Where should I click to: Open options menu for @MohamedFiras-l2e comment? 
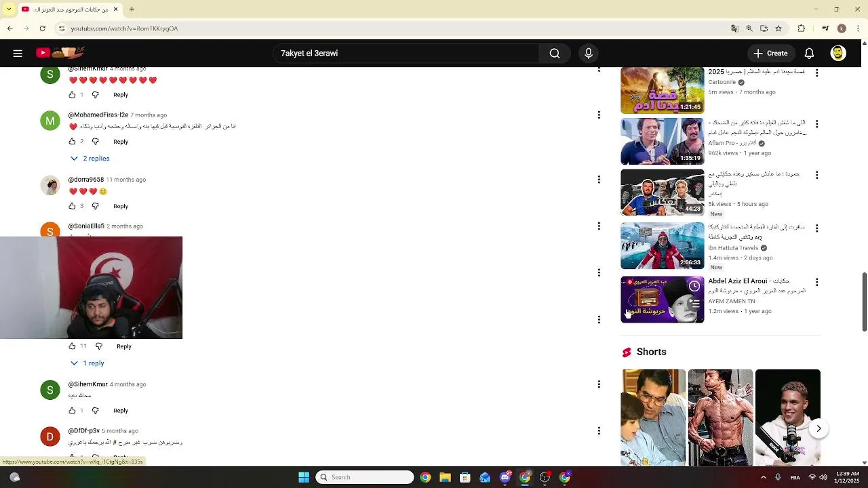599,115
